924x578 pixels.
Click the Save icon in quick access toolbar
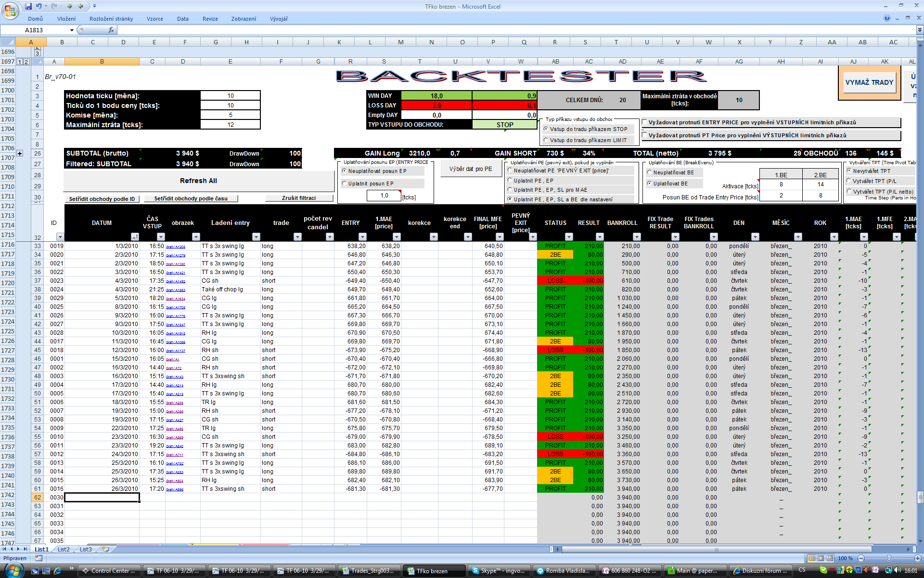click(28, 6)
